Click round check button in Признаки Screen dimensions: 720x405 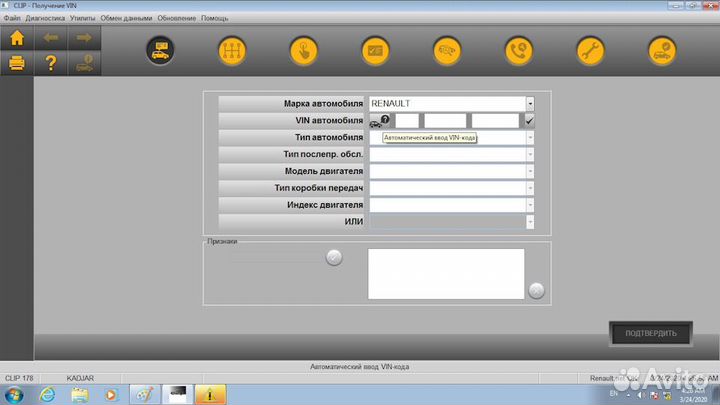coord(334,258)
